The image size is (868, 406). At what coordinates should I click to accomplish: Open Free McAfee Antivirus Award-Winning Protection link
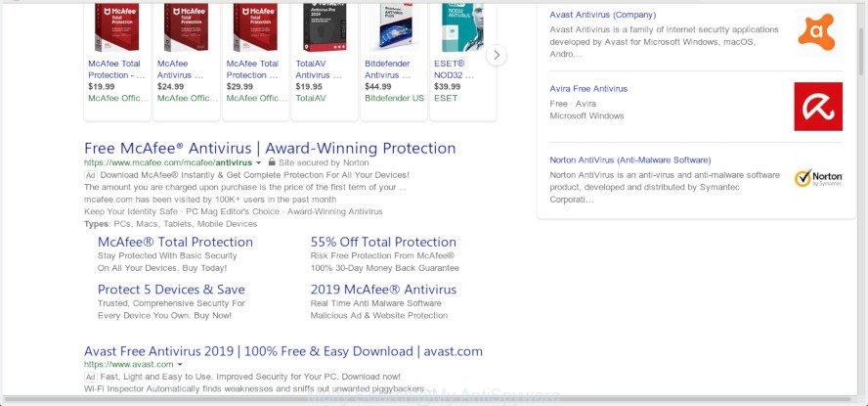[x=270, y=148]
